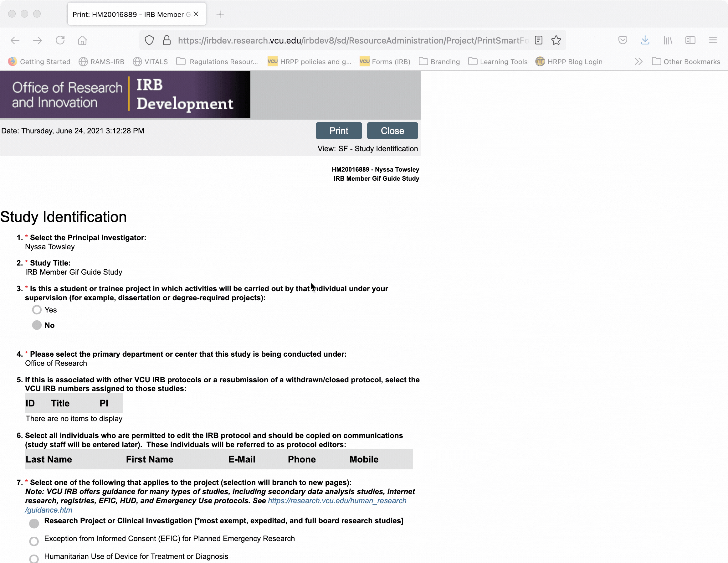Screen dimensions: 728x563
Task: Toggle the sidebar icon
Action: point(690,40)
